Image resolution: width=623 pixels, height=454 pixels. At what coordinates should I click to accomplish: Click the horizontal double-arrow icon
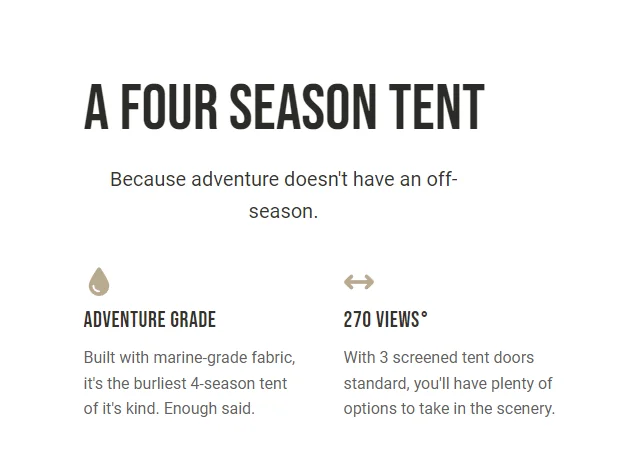(x=359, y=282)
